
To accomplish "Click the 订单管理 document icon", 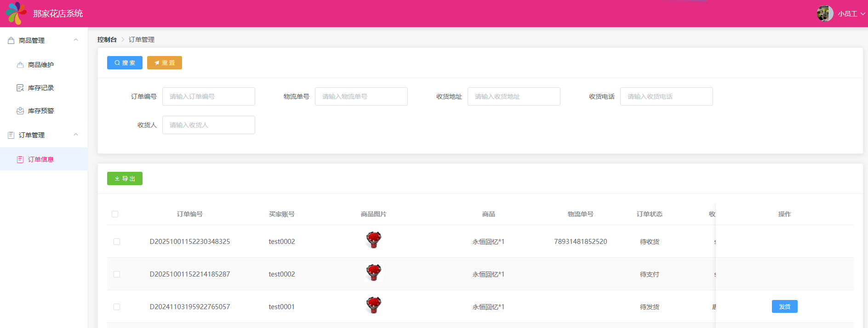I will tap(11, 135).
